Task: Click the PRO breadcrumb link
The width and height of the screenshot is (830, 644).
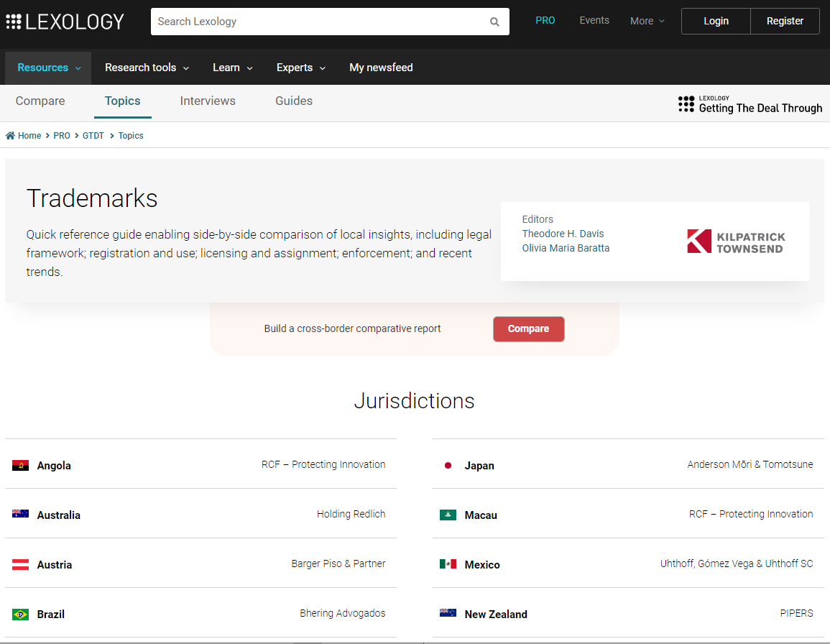Action: [x=61, y=136]
